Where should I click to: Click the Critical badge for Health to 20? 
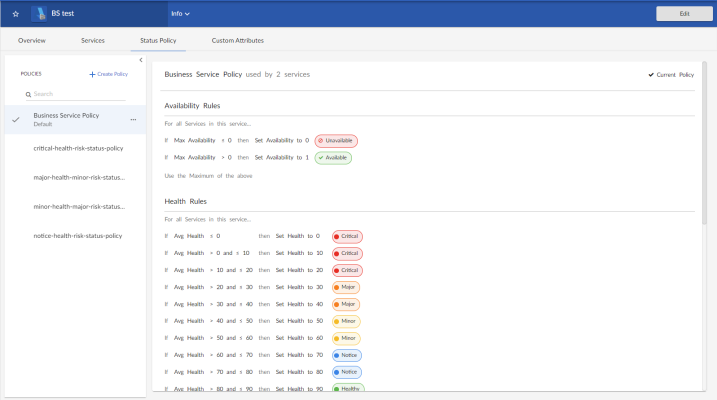[347, 270]
